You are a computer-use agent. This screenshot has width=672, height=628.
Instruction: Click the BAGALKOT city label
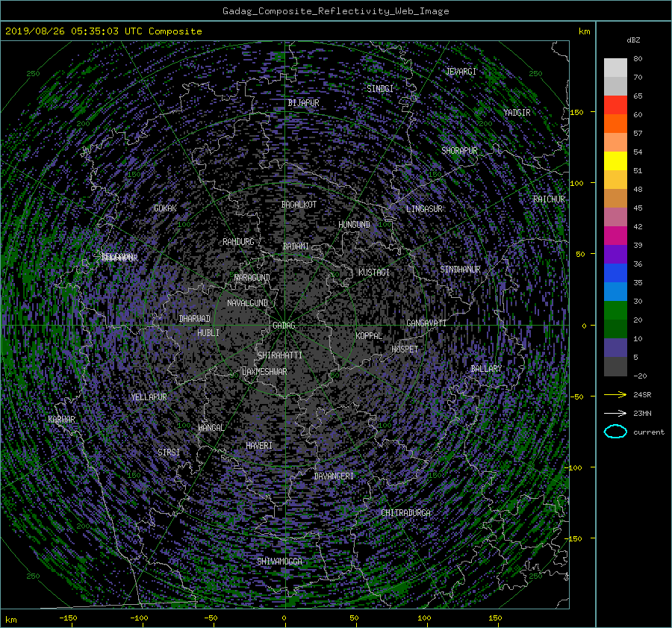[x=299, y=205]
